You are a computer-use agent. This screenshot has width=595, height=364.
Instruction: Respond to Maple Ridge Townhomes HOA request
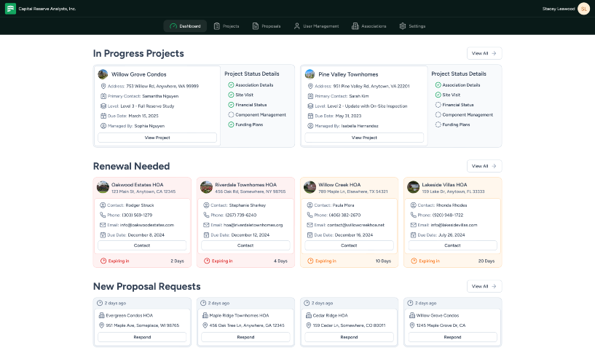point(245,337)
